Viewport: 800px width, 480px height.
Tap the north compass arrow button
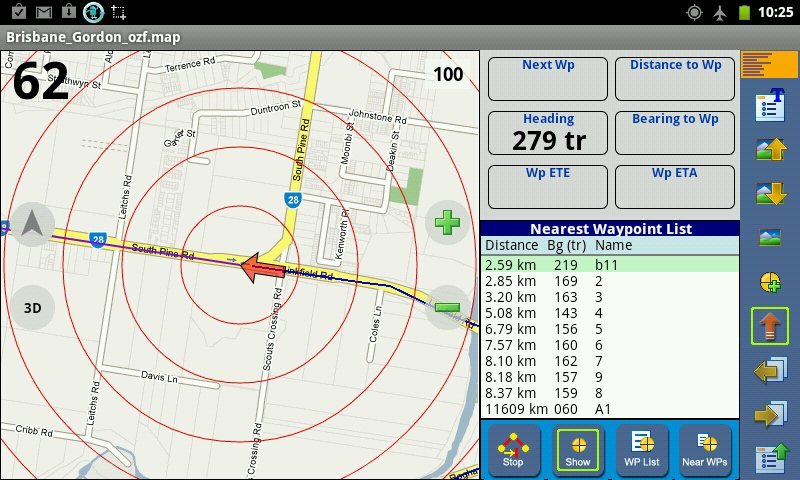click(x=32, y=224)
